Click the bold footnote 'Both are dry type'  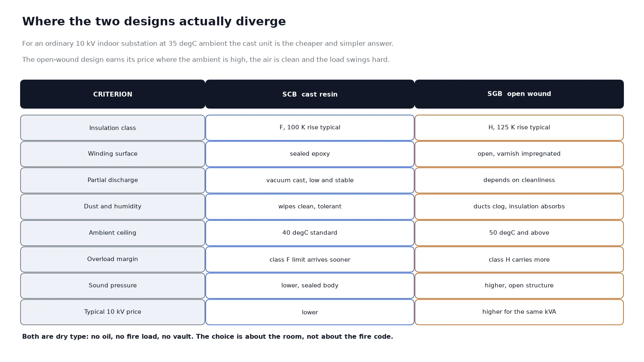(208, 337)
